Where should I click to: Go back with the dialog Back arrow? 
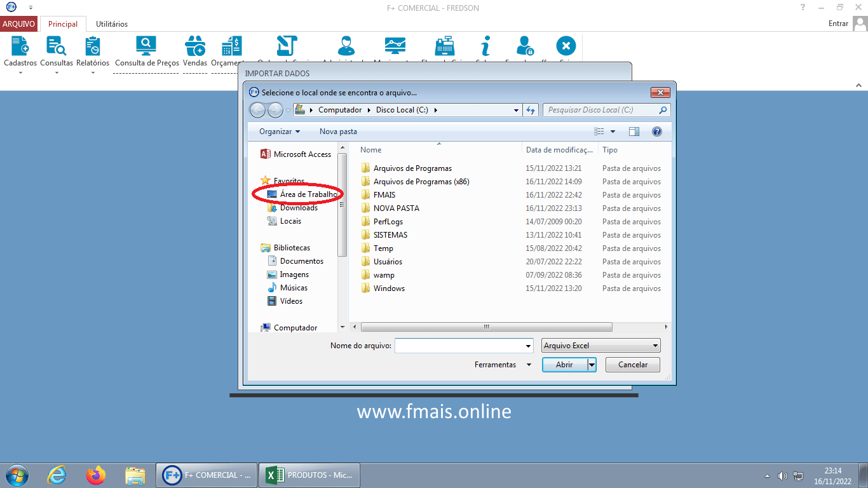[x=257, y=110]
